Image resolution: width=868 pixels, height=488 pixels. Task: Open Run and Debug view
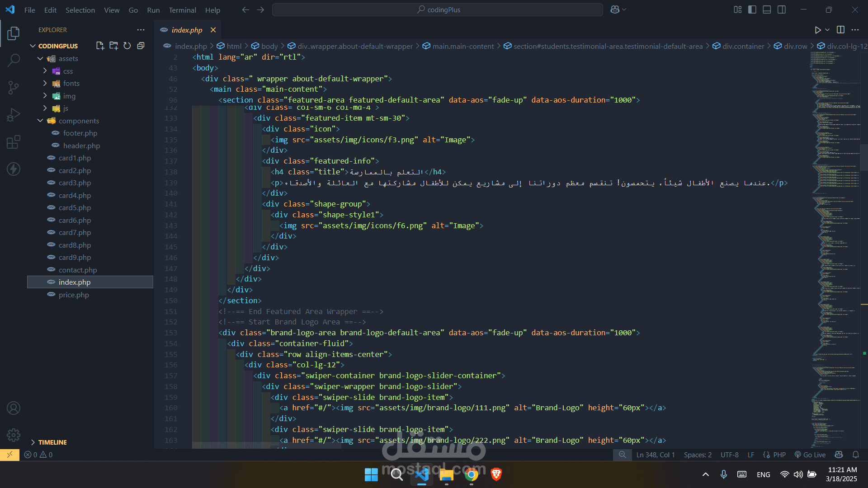[14, 115]
